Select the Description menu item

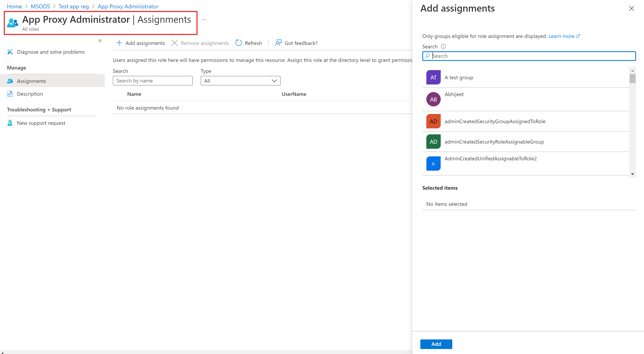pos(30,94)
